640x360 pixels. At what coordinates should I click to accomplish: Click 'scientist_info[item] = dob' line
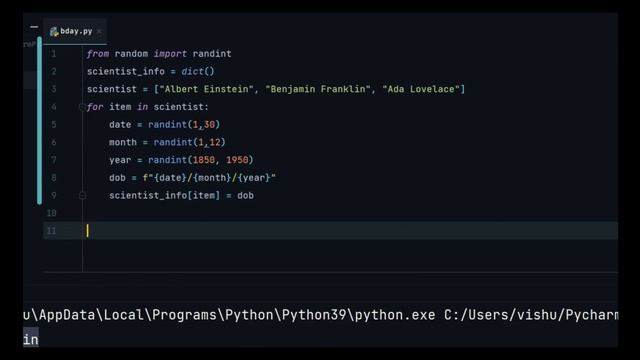(x=181, y=196)
